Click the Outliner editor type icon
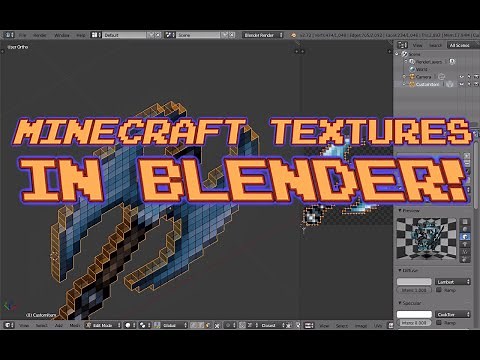The image size is (480, 360). (402, 45)
